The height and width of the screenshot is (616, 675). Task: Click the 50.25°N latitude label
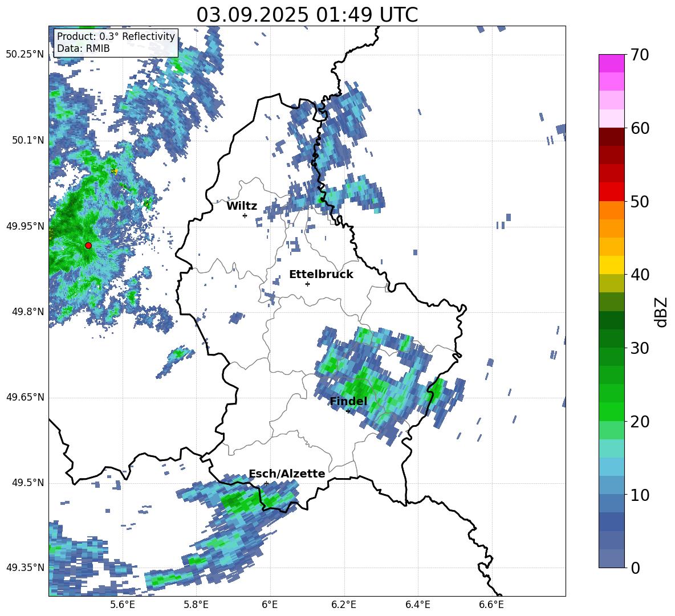pyautogui.click(x=25, y=55)
